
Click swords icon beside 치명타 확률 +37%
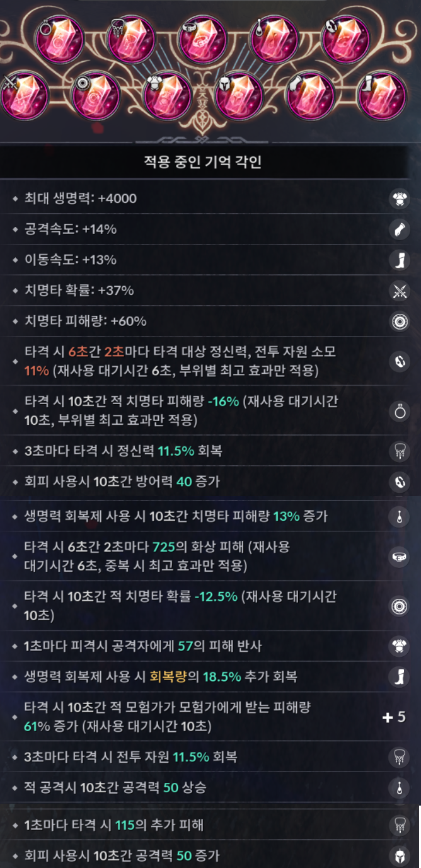[x=398, y=291]
